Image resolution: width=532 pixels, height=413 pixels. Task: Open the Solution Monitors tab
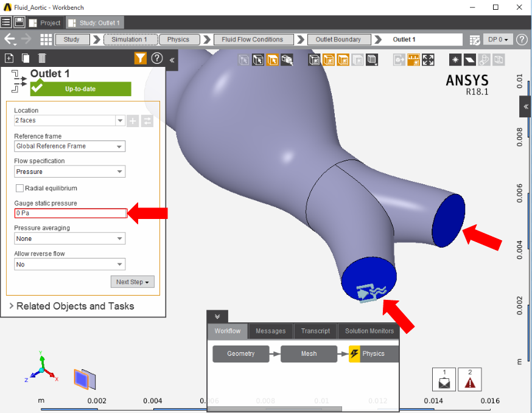point(369,331)
